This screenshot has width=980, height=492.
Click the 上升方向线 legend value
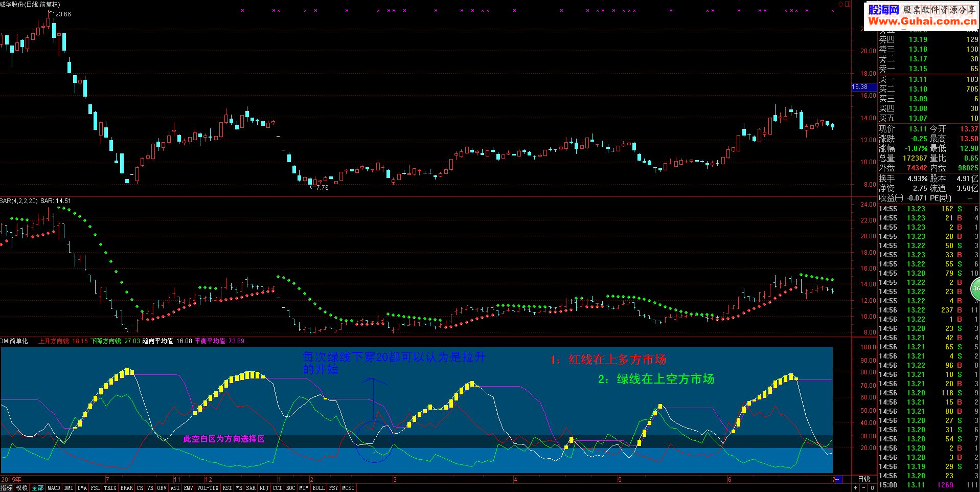click(x=63, y=341)
